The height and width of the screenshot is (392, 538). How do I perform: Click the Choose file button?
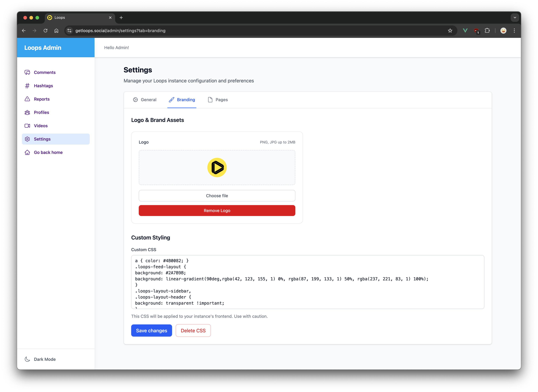[x=217, y=196]
